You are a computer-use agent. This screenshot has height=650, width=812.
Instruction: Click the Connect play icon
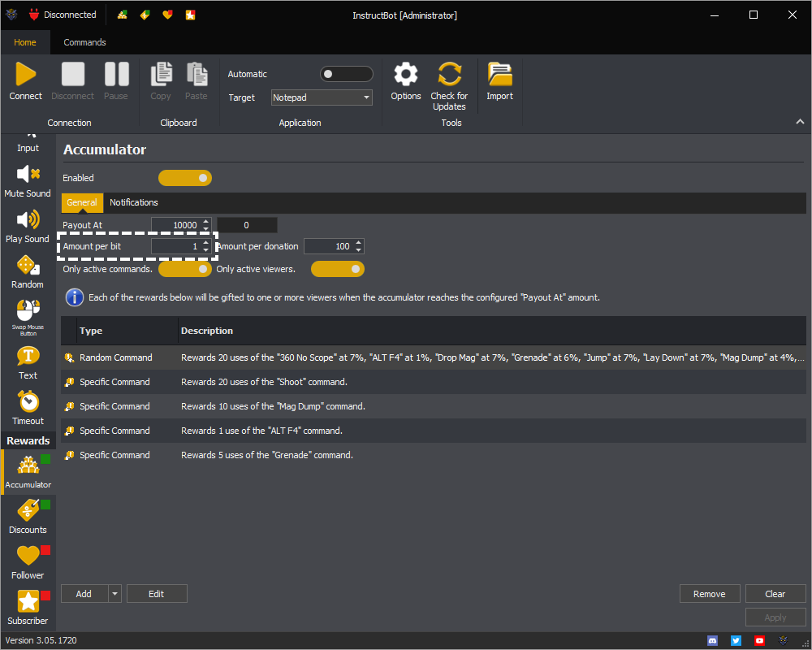(25, 74)
